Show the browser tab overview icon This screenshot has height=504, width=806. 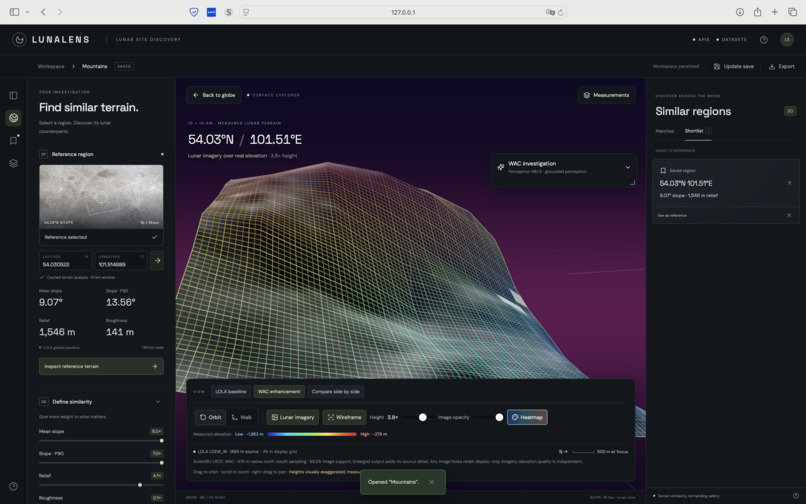point(792,12)
